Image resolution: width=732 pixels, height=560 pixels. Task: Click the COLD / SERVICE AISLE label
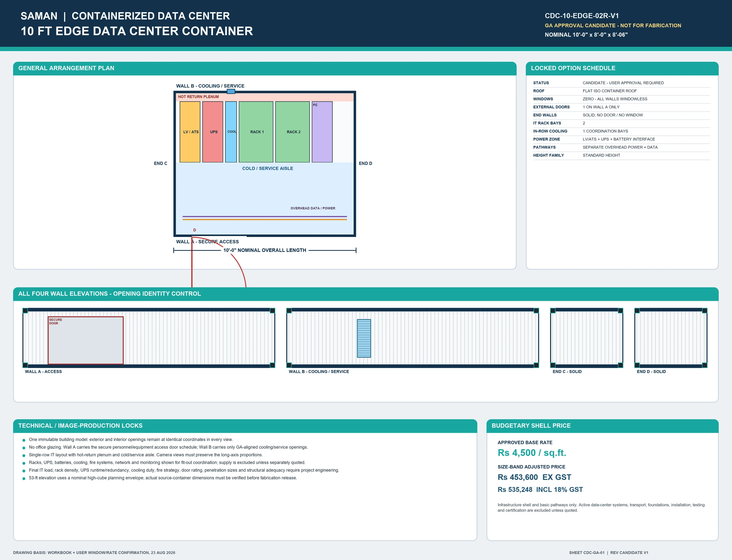268,168
